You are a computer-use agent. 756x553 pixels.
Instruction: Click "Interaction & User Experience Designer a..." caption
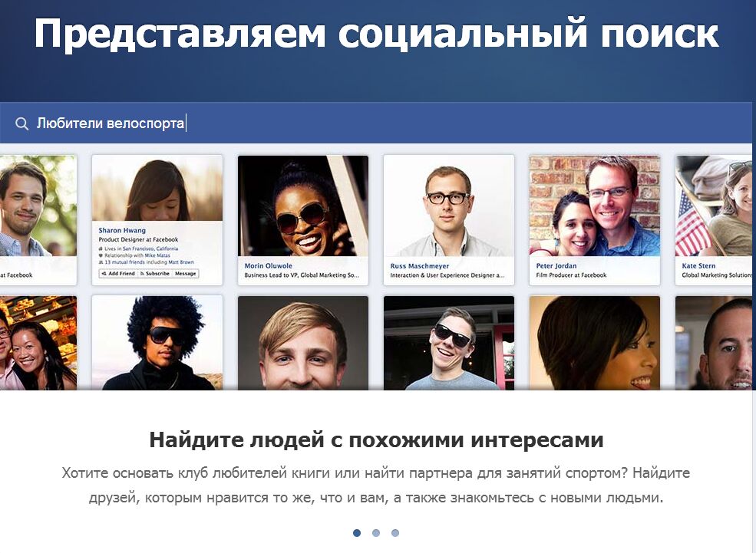tap(447, 275)
